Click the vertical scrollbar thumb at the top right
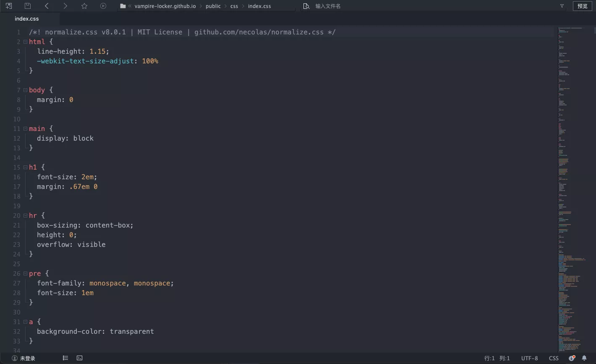The width and height of the screenshot is (596, 364). [595, 30]
